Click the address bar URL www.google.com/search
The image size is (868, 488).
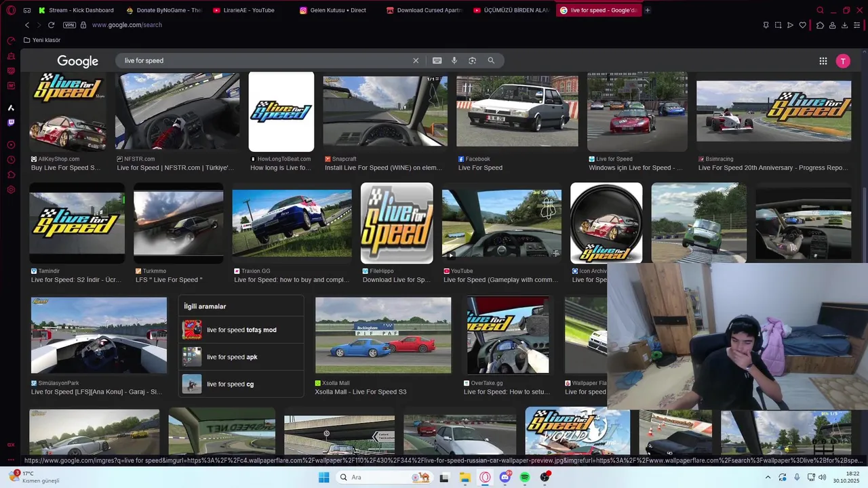click(x=127, y=25)
